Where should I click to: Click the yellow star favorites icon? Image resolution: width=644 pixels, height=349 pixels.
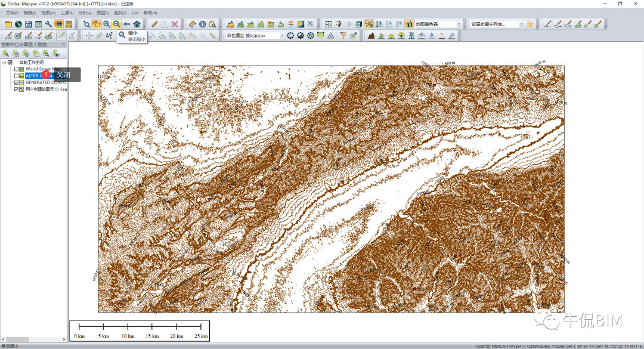click(530, 24)
